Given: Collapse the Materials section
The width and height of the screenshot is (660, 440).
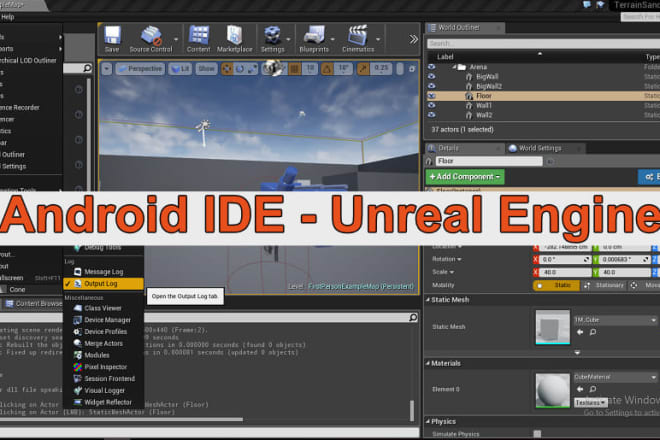Looking at the screenshot, I should (428, 363).
